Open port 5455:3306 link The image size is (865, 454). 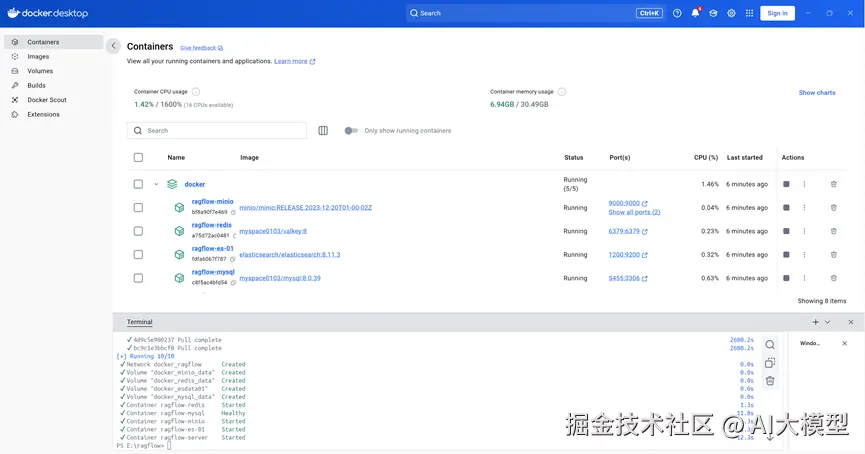tap(628, 278)
